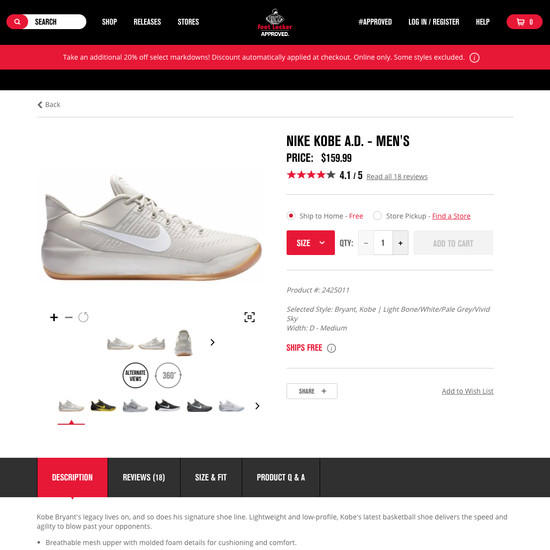Open the 360° view button
Image resolution: width=550 pixels, height=550 pixels.
[x=168, y=375]
